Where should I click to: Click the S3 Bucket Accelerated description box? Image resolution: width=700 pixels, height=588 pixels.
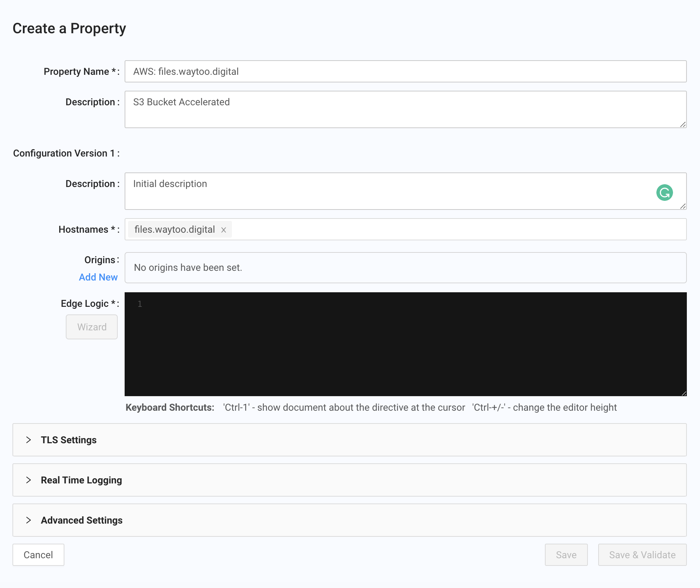(x=405, y=109)
